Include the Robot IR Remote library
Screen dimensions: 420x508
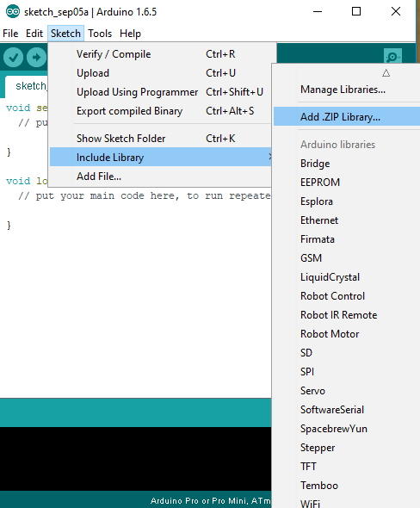[347, 315]
